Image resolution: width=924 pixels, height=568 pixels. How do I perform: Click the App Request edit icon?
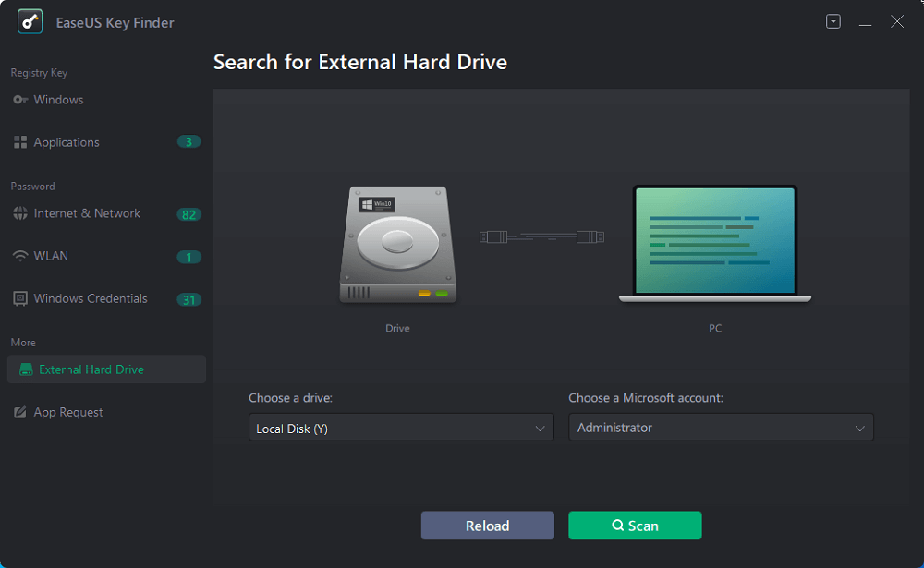click(x=20, y=412)
